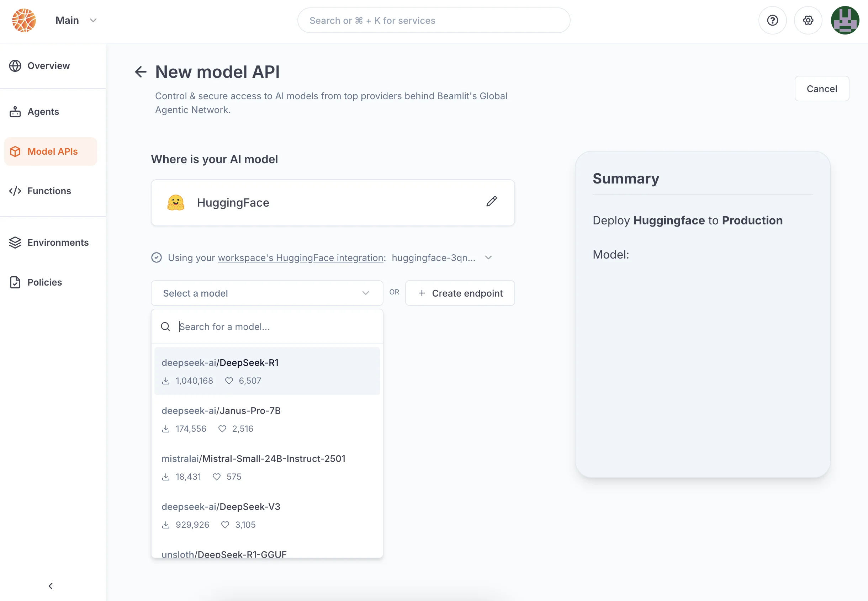868x601 pixels.
Task: Cancel the new model API
Action: (x=822, y=89)
